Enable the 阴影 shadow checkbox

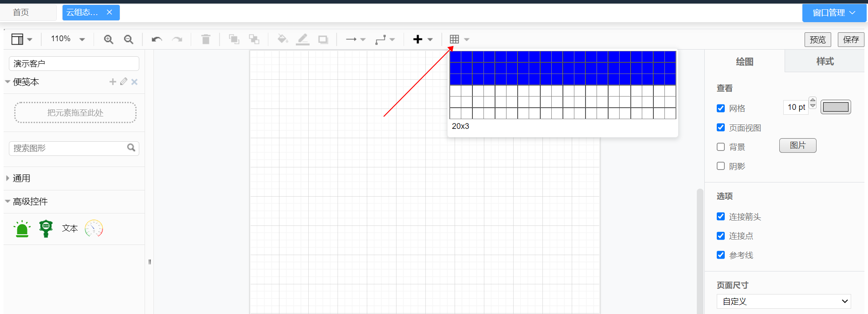[x=721, y=166]
